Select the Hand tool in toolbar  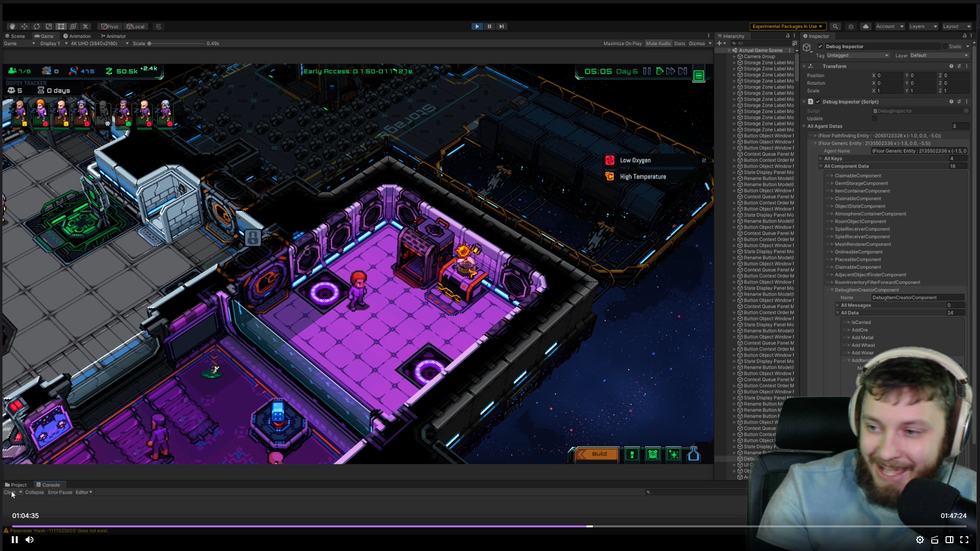point(12,27)
